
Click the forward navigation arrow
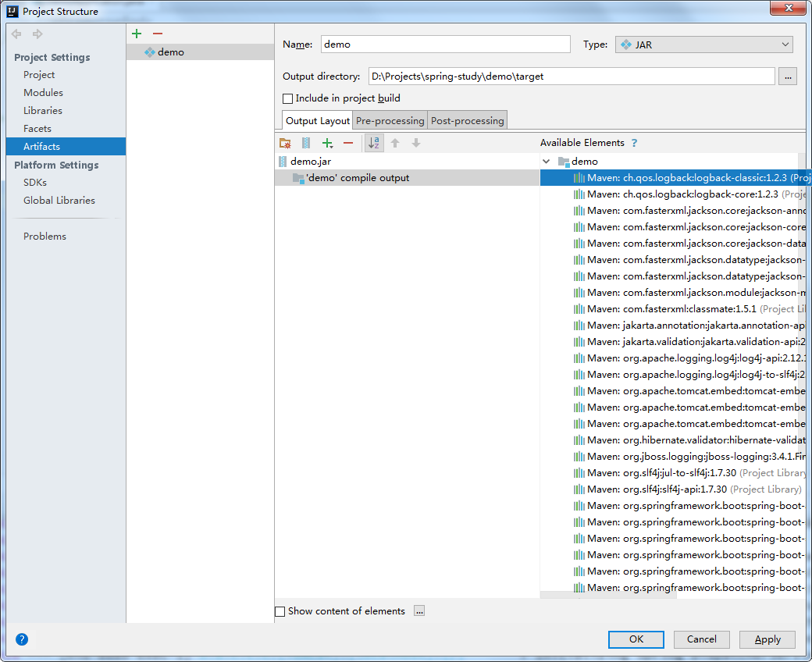[37, 34]
